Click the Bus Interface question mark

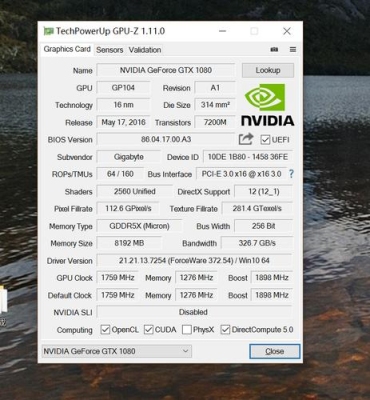(291, 174)
